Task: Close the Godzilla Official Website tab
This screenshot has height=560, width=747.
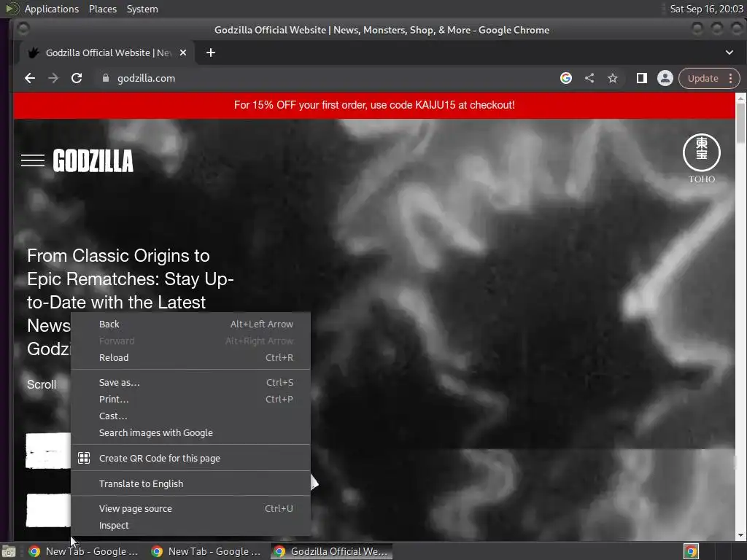Action: pos(183,52)
